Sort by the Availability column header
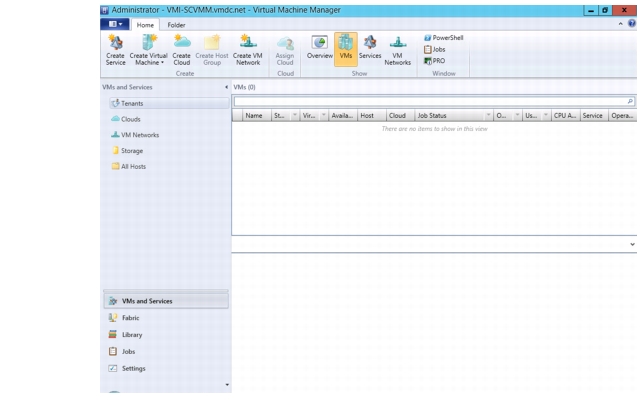Viewport: 643px width, 415px height. tap(343, 116)
